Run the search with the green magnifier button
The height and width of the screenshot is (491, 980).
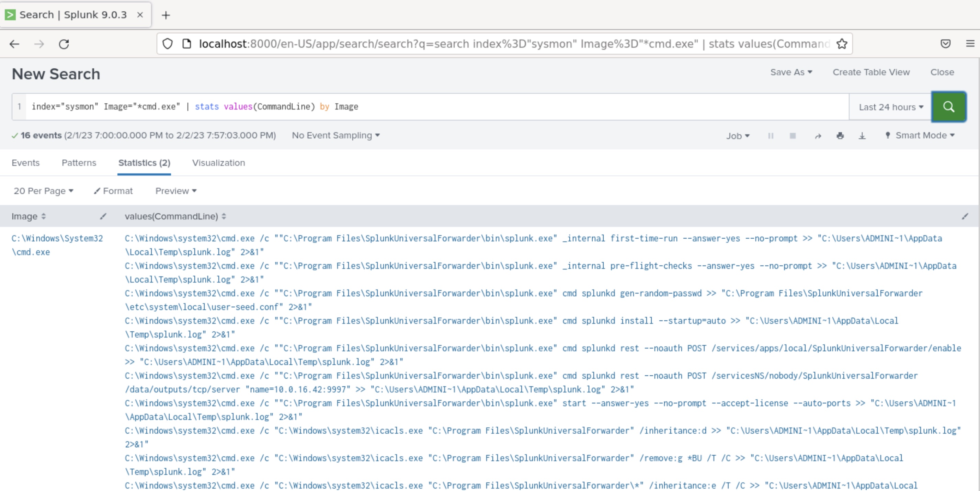[948, 107]
